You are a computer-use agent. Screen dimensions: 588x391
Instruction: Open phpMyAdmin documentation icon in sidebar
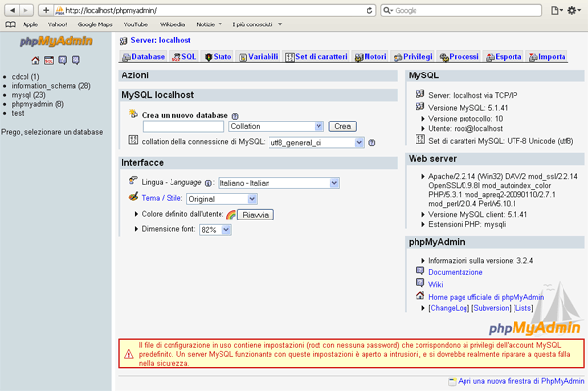click(63, 60)
